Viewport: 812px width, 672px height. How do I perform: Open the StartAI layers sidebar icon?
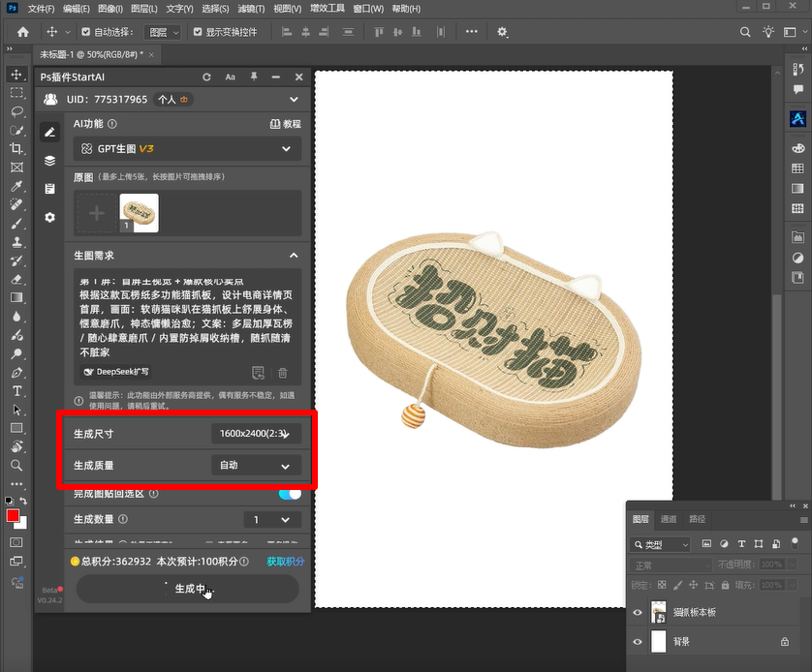(49, 161)
